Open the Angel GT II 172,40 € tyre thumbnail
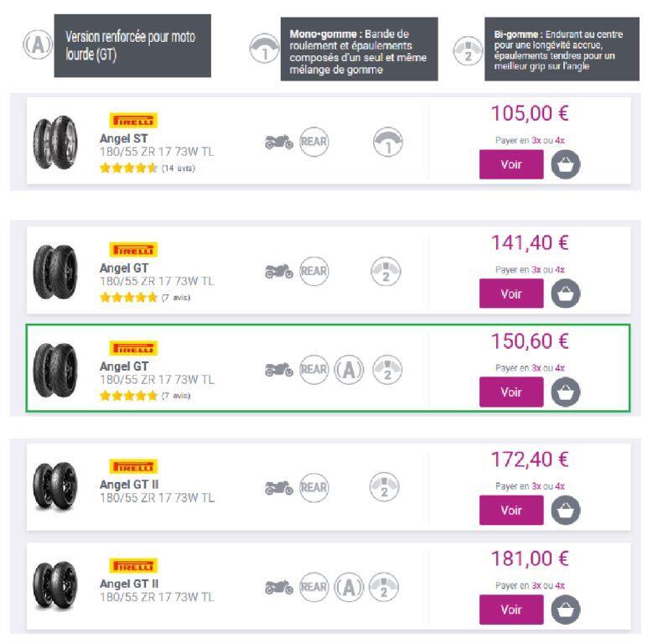The height and width of the screenshot is (644, 658). [x=54, y=485]
